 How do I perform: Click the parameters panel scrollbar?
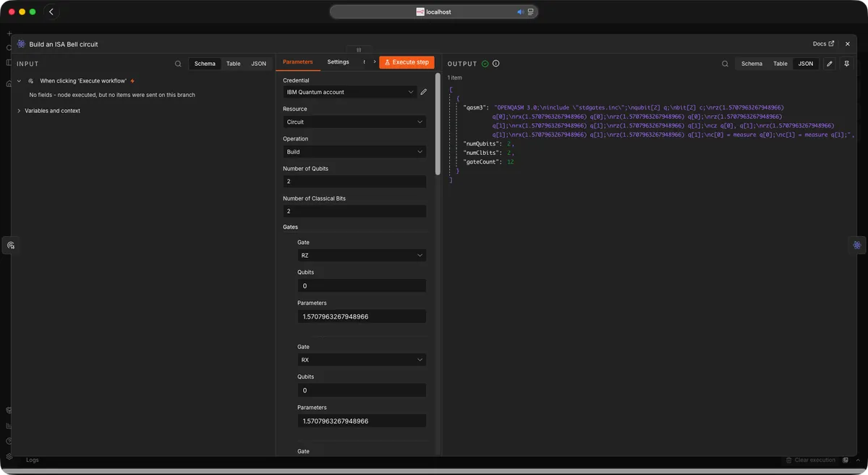438,123
